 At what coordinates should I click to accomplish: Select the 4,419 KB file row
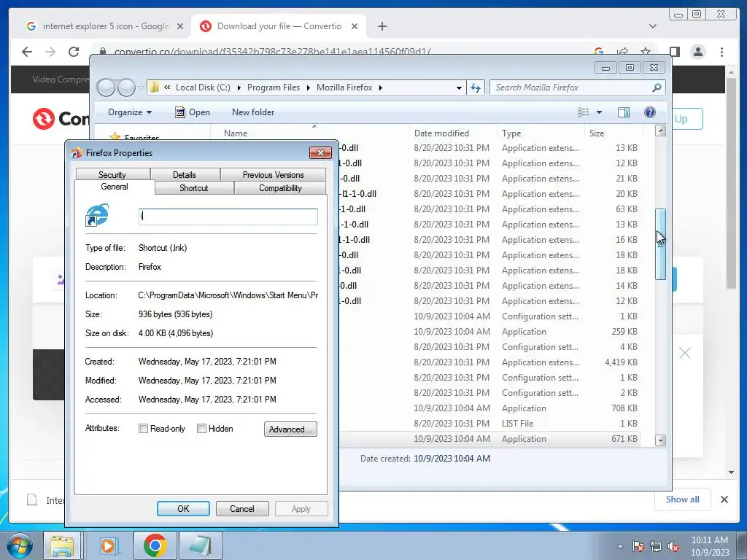[489, 362]
